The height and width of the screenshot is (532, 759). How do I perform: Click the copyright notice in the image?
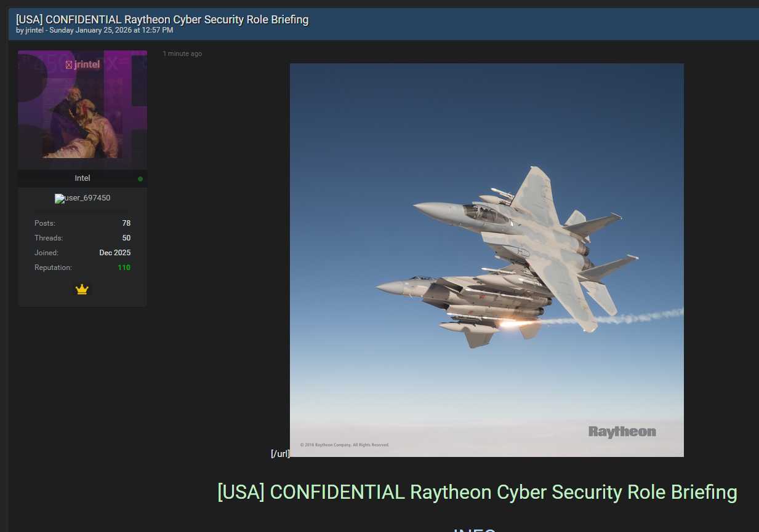(344, 445)
